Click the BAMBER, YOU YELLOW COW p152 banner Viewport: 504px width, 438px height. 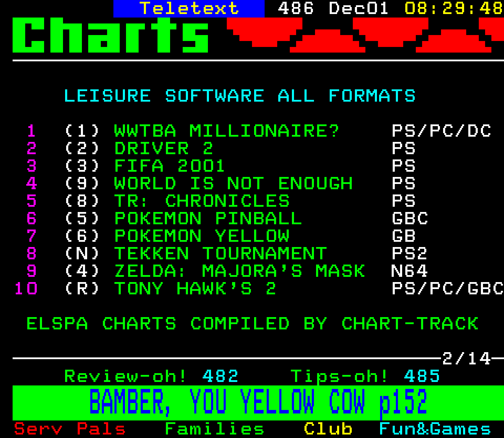(x=258, y=403)
